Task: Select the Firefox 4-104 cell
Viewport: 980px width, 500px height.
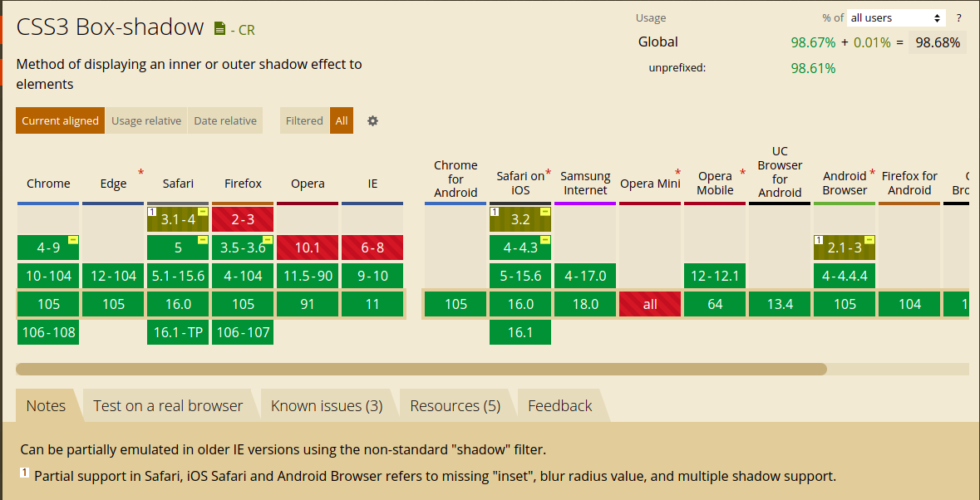Action: 243,276
